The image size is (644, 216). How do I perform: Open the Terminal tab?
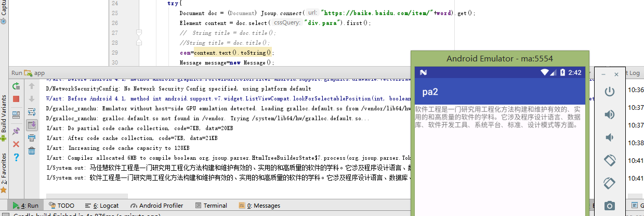click(211, 206)
